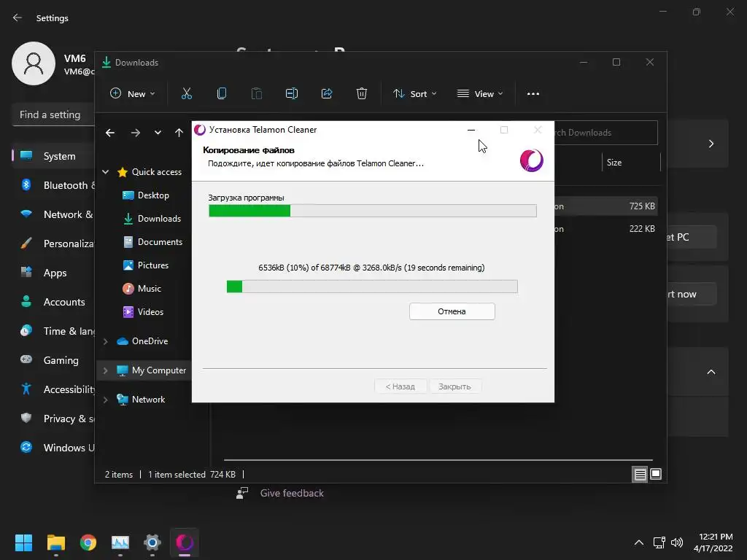Open Windows Update in Settings sidebar
747x560 pixels.
pos(53,448)
